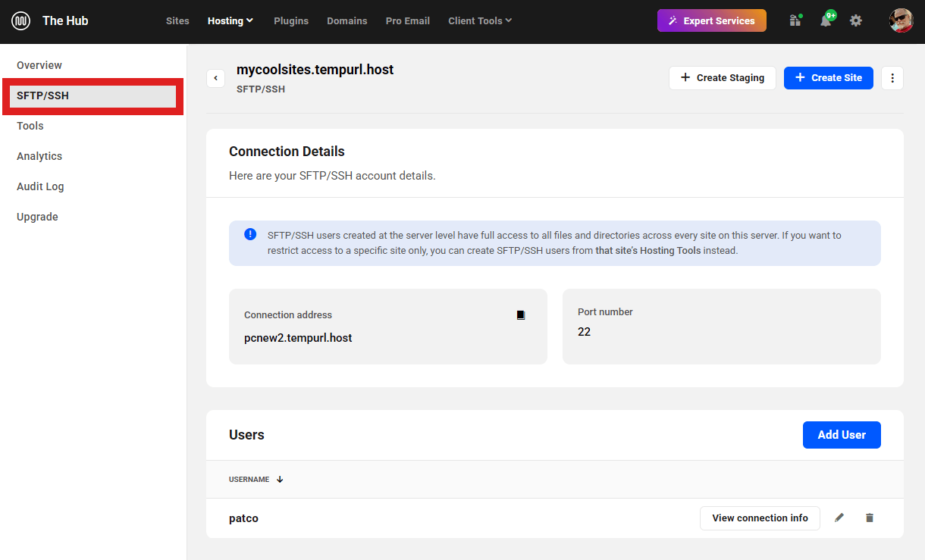Open the gift rewards icon
Image resolution: width=925 pixels, height=560 pixels.
click(795, 20)
